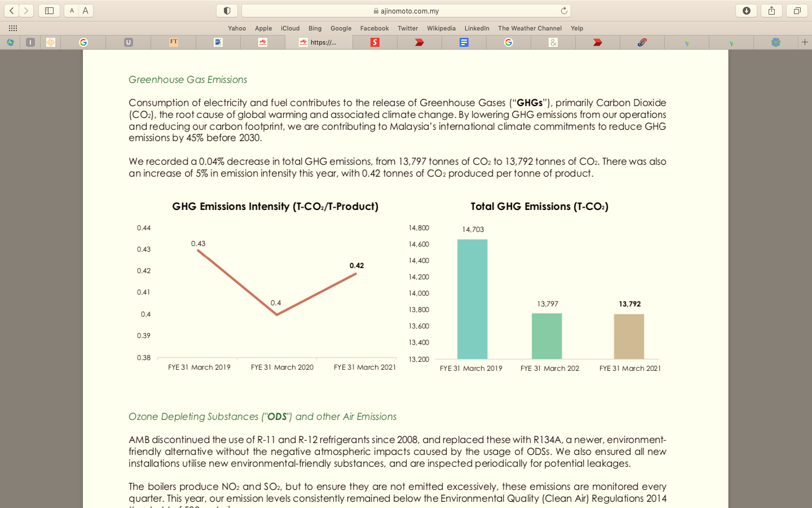This screenshot has width=812, height=508.
Task: Switch to the Google tab beside the Docs tab
Action: click(509, 42)
